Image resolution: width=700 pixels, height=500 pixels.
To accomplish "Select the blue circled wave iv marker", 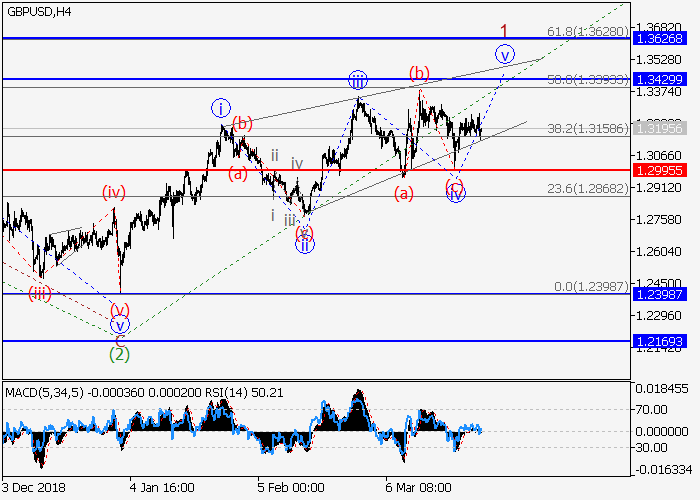I will (455, 193).
